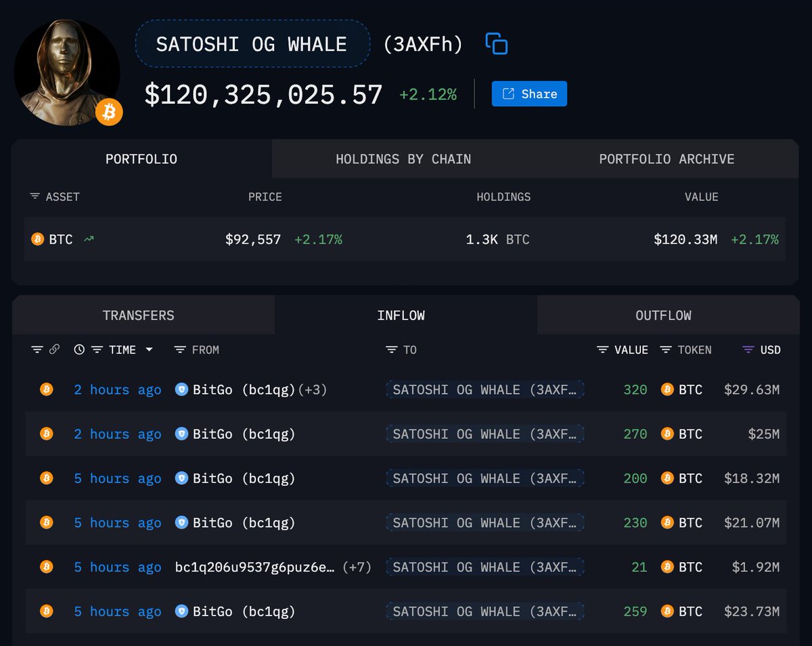
Task: Click BTC token icon on the 230 value row
Action: (667, 523)
